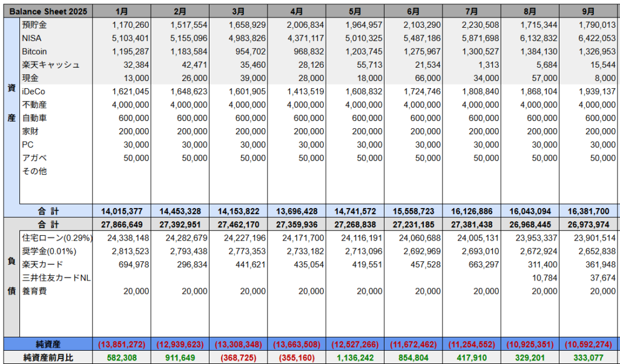Select the 1月 column header
This screenshot has width=620, height=364.
pyautogui.click(x=121, y=11)
